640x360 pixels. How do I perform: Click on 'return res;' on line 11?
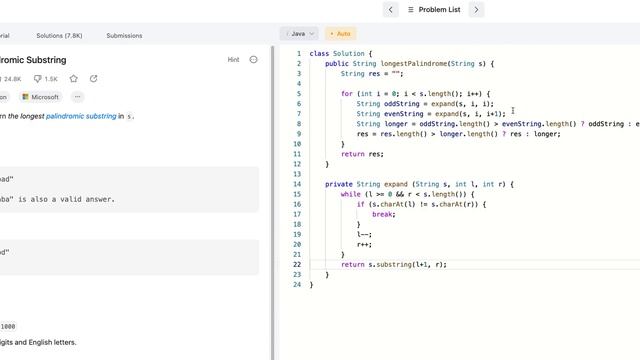pyautogui.click(x=362, y=154)
